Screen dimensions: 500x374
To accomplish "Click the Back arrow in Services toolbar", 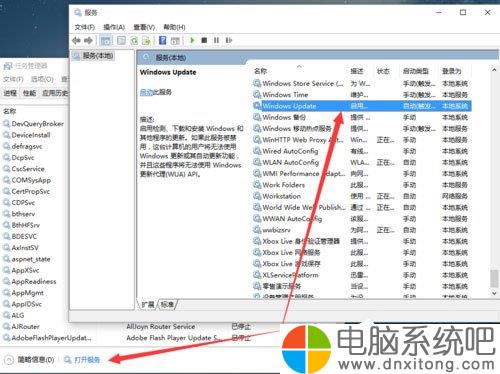I will coord(76,41).
